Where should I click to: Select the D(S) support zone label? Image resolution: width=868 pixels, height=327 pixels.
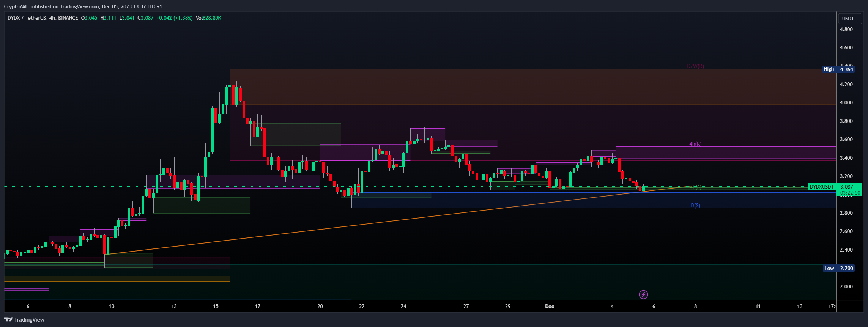click(695, 206)
